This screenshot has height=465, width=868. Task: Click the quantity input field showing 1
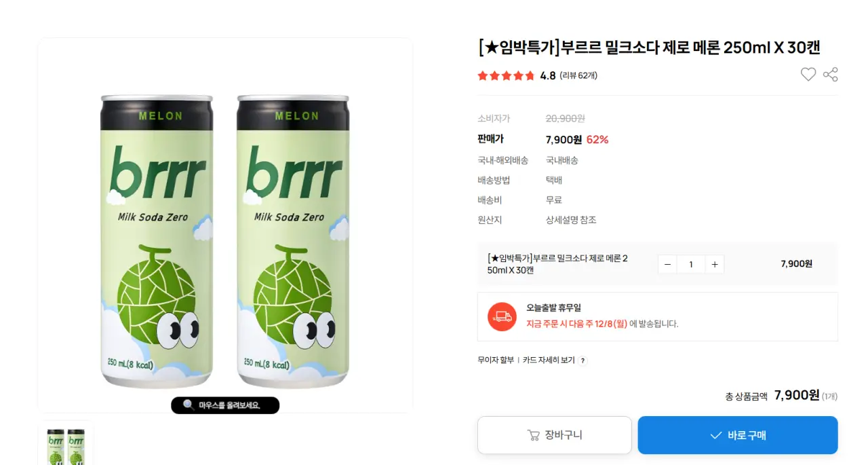point(690,264)
